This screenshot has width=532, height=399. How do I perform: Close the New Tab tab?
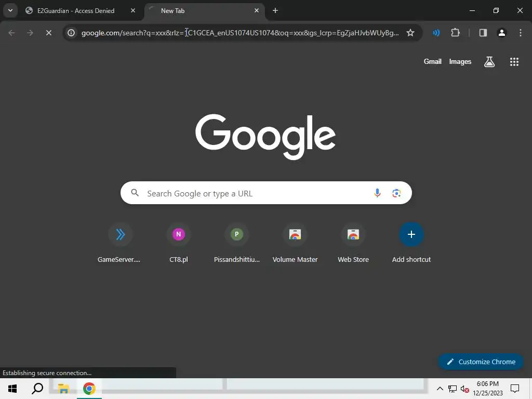pos(257,10)
